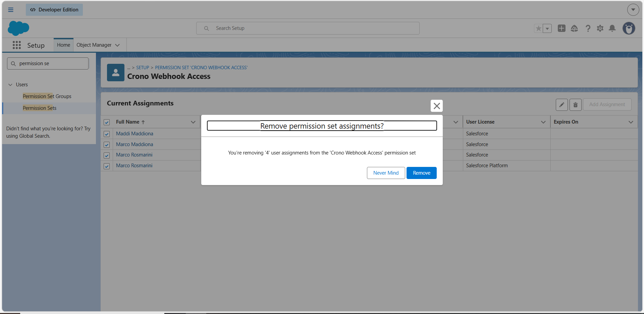Click the 'Current Assignments' heading
This screenshot has width=644, height=314.
(140, 103)
